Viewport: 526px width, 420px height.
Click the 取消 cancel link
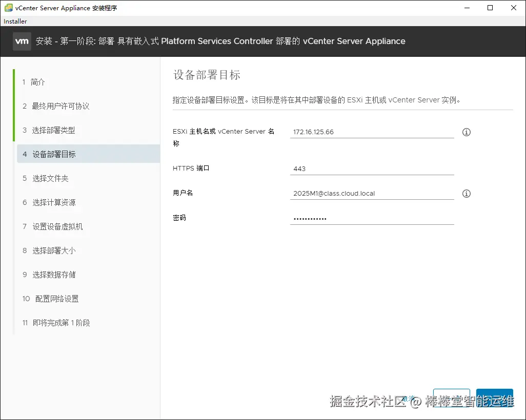409,398
